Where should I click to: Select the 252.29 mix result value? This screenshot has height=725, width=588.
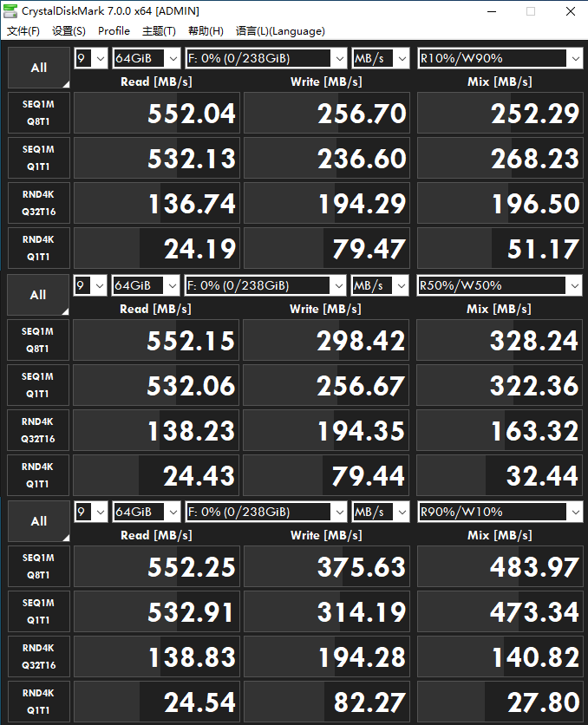click(500, 113)
